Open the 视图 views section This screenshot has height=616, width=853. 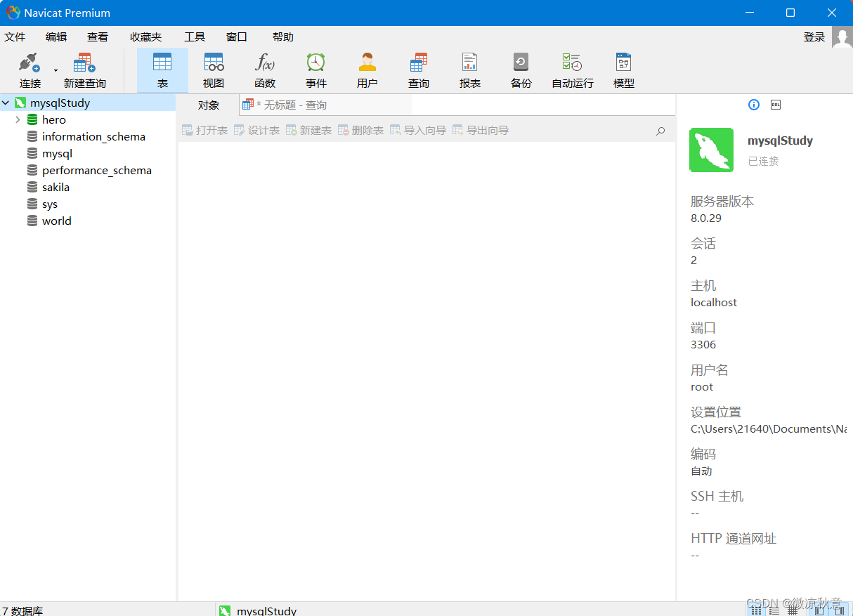[214, 70]
